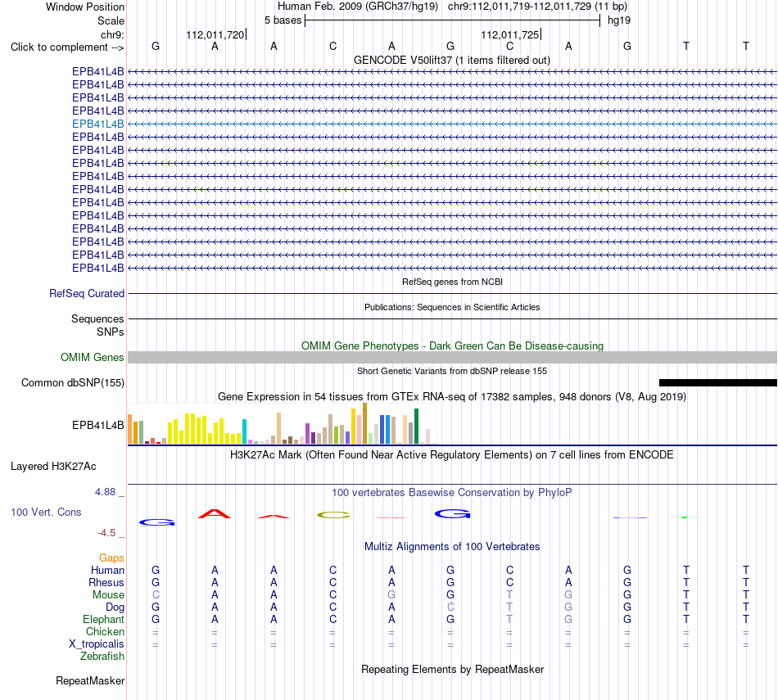Click the '5 bases' scale bar
This screenshot has height=700, width=778.
[453, 20]
